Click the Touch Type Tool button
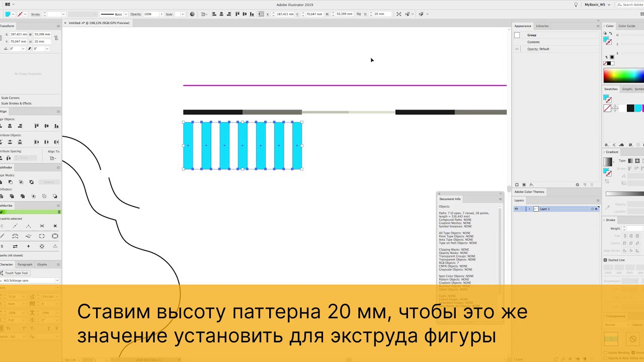 (16, 273)
